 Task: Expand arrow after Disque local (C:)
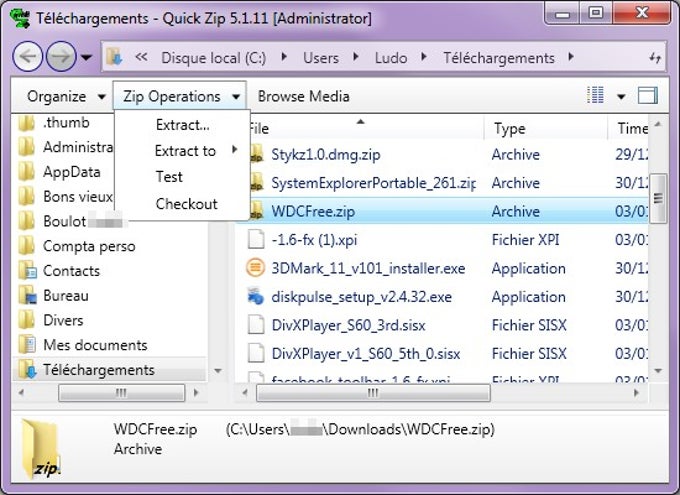point(284,57)
